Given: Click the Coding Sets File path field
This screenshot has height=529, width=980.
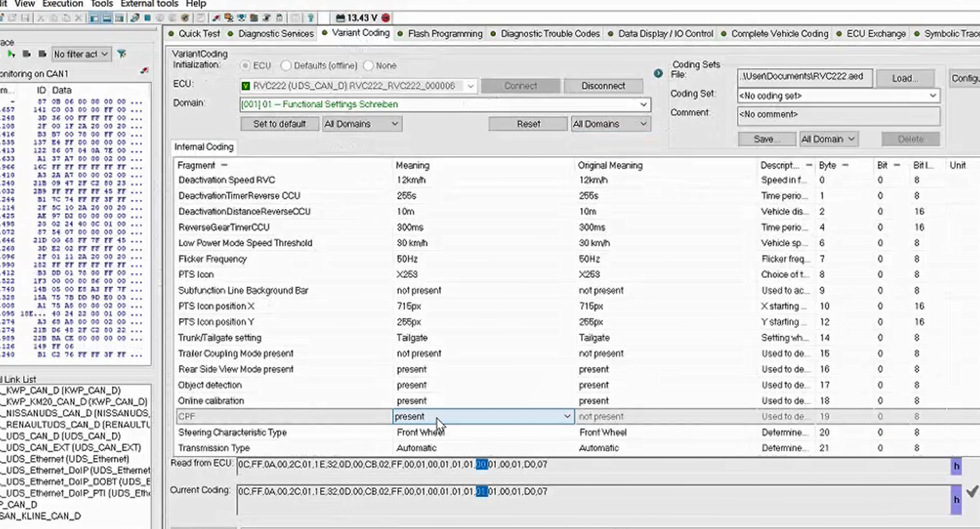Looking at the screenshot, I should (x=804, y=77).
